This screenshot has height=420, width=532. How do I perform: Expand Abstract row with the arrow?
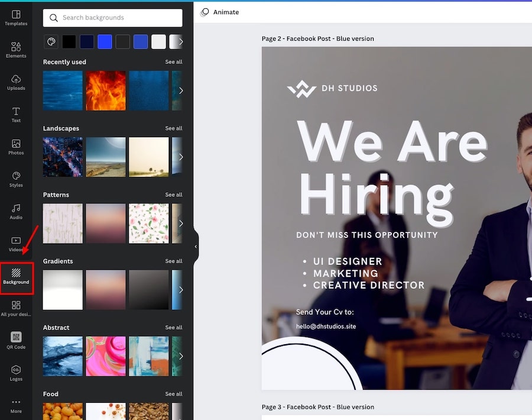(x=181, y=356)
